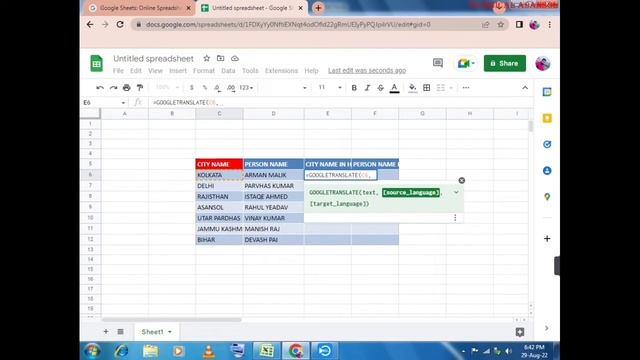Image resolution: width=640 pixels, height=360 pixels.
Task: Open the text color picker
Action: [394, 88]
